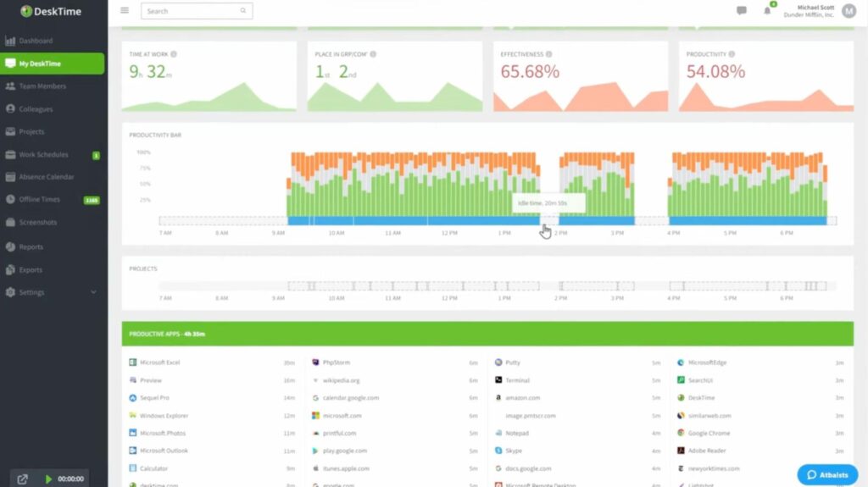
Task: Click the Effectiveness info icon
Action: 549,54
